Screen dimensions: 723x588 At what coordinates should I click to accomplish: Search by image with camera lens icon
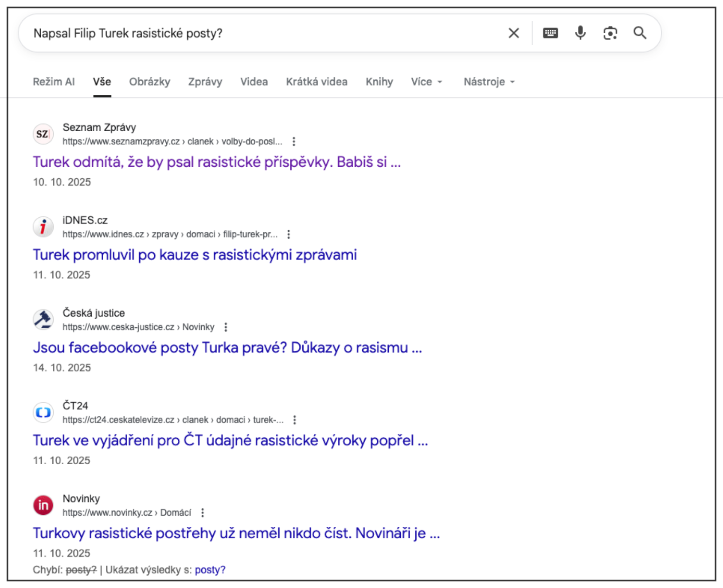pos(610,33)
